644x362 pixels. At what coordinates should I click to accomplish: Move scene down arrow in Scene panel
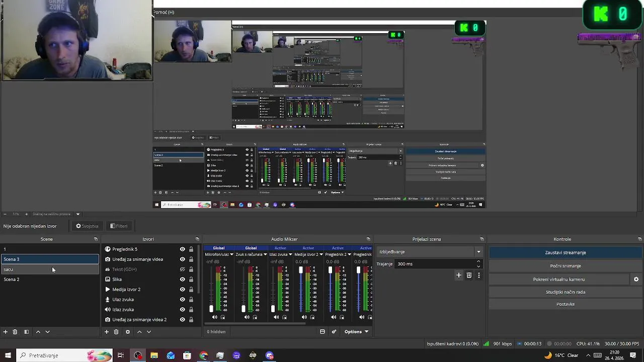48,332
